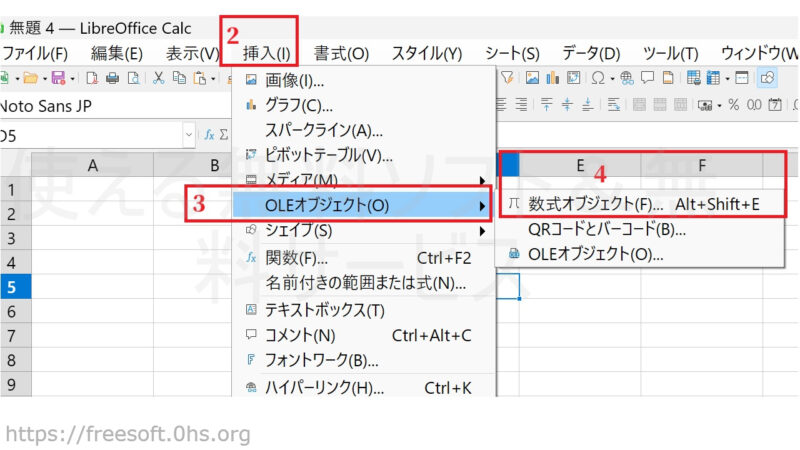Click the Copy icon
This screenshot has width=800, height=450.
[x=180, y=78]
